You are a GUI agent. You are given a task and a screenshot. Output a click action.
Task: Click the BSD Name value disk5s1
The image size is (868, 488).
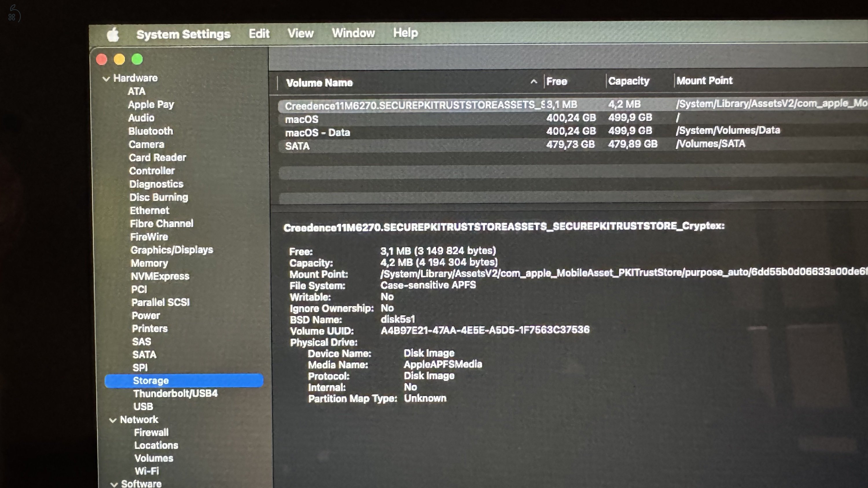398,319
